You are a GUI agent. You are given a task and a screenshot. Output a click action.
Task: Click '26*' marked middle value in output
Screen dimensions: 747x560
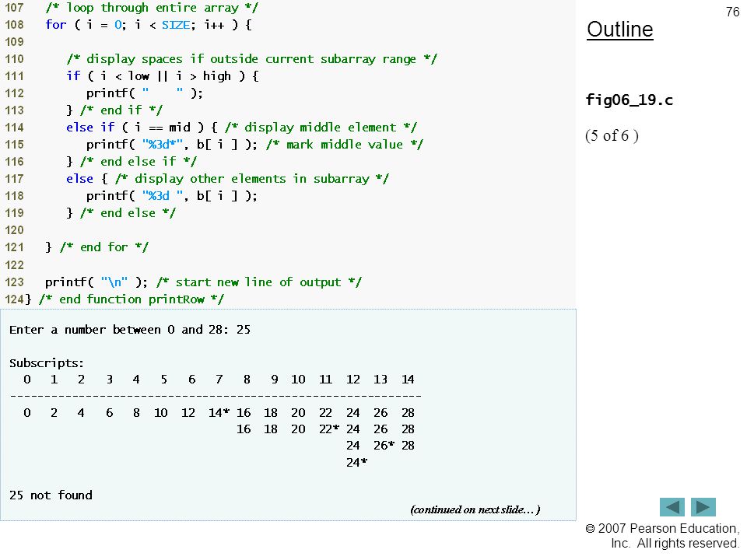coord(384,446)
